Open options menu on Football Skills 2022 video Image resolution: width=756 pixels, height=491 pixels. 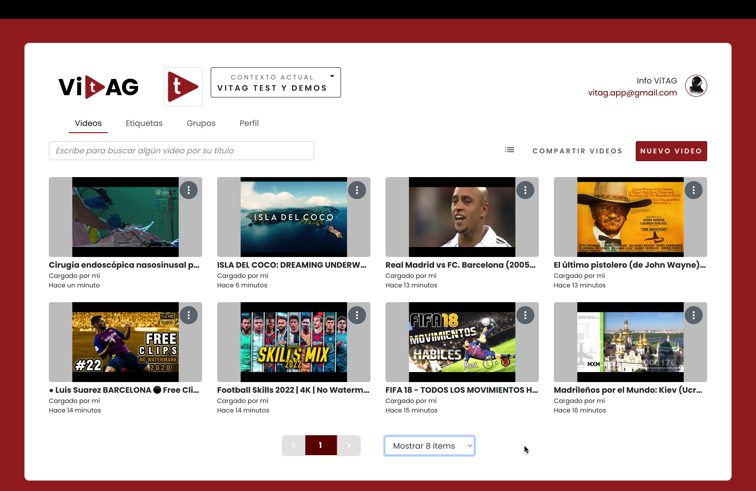click(x=357, y=315)
